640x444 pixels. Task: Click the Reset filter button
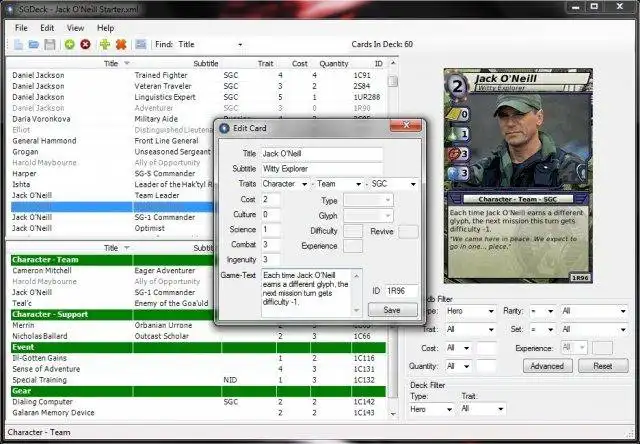(603, 366)
